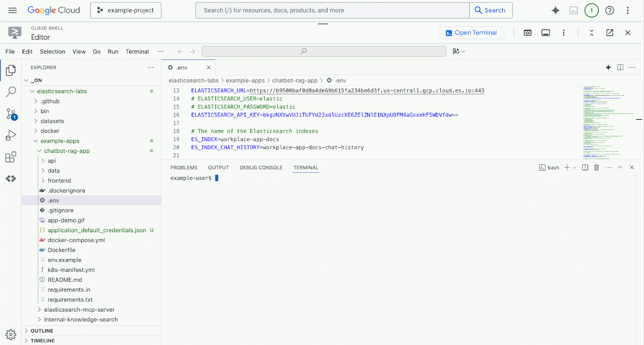Click the Google Cloud search input field
Viewport: 644px width, 345px height.
click(332, 10)
